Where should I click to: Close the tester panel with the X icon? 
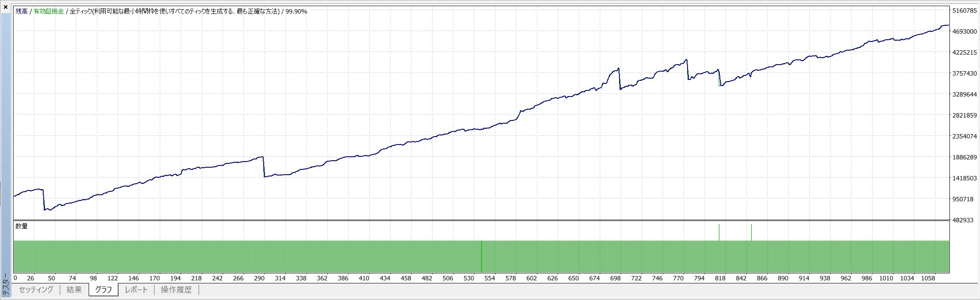click(x=6, y=7)
